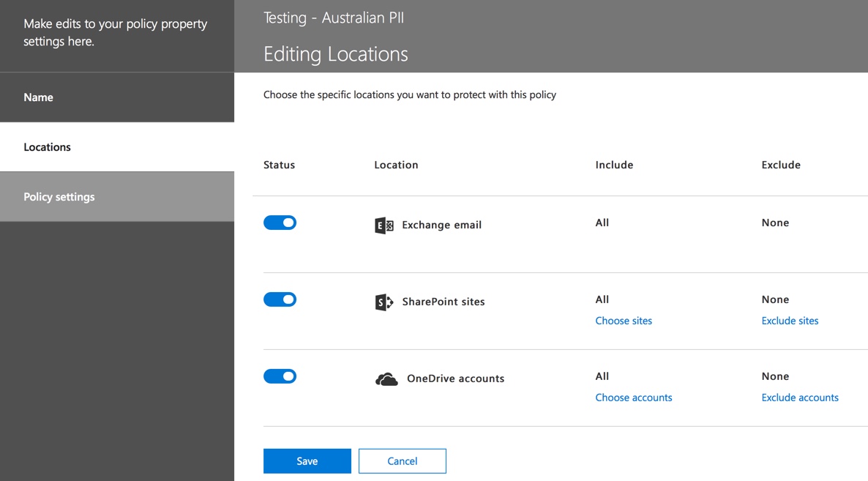This screenshot has width=868, height=481.
Task: Open Choose sites for SharePoint
Action: (624, 321)
